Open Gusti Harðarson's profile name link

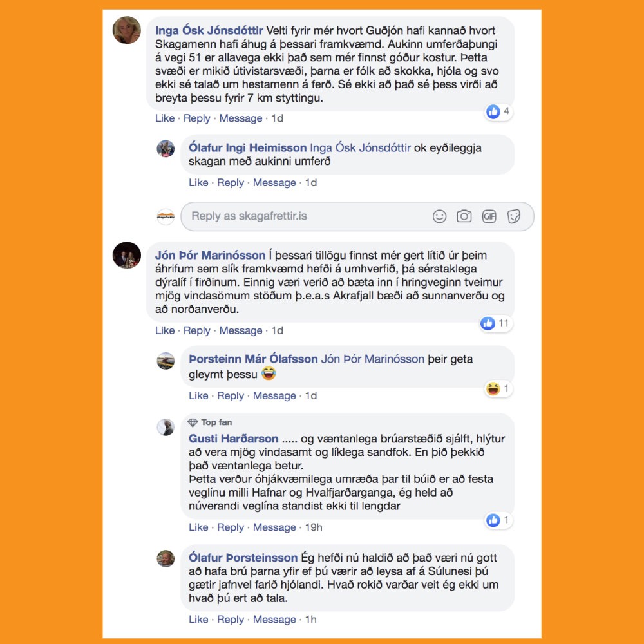pyautogui.click(x=233, y=439)
